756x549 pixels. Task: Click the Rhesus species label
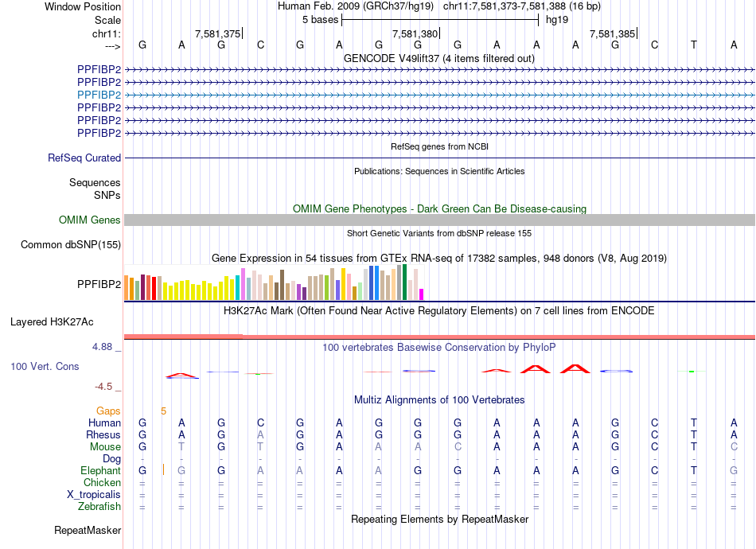(103, 434)
